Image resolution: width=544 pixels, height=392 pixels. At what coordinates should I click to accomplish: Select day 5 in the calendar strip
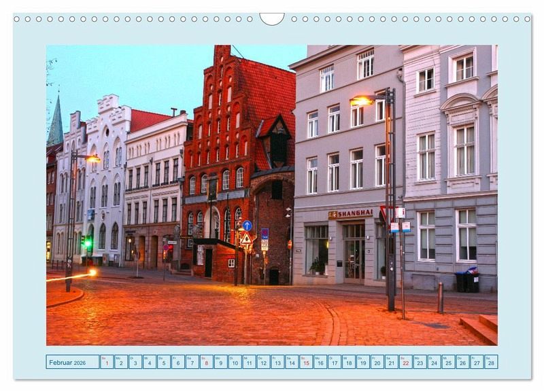click(x=164, y=361)
